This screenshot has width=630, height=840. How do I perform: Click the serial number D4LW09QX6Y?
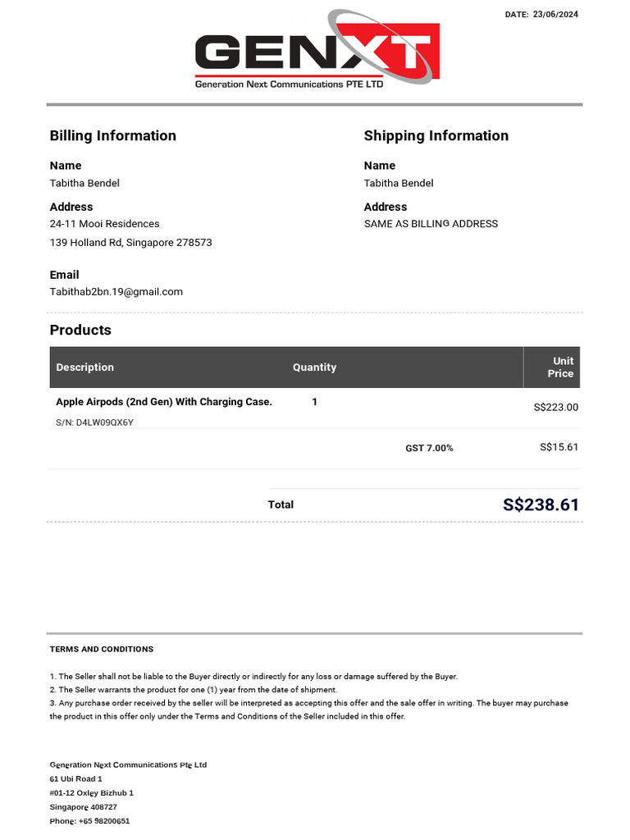click(x=94, y=422)
